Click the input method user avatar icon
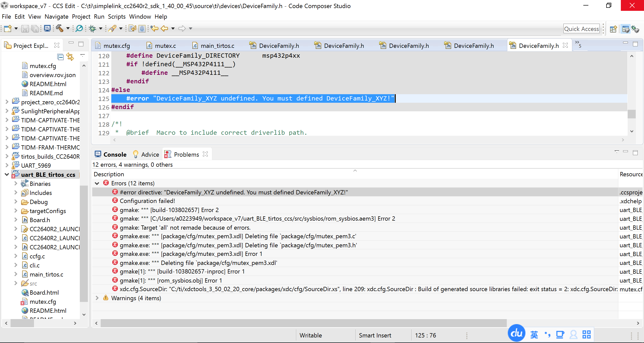644x343 pixels. coord(574,334)
